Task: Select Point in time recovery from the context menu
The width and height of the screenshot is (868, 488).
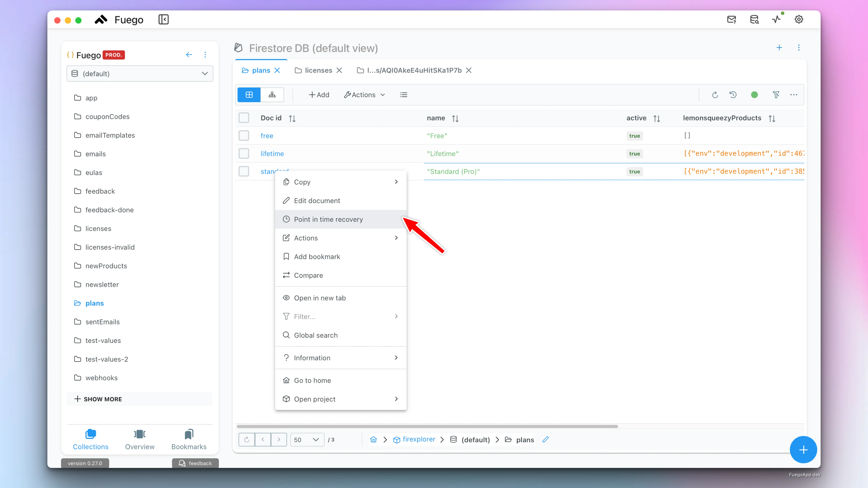Action: point(328,219)
